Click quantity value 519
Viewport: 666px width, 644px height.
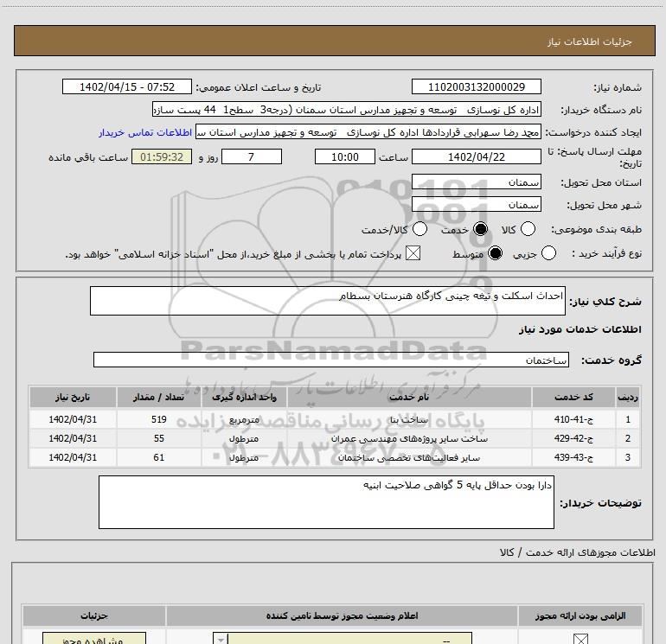159,419
